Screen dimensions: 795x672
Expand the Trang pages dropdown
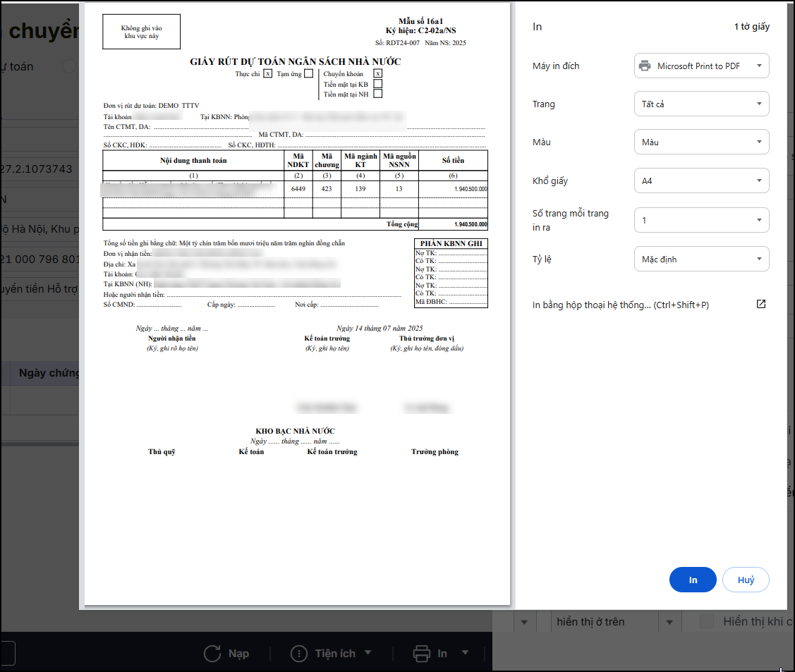[x=700, y=104]
